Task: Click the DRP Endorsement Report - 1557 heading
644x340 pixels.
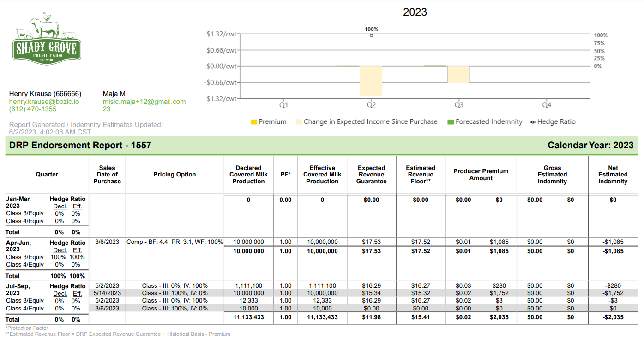Action: coord(80,145)
